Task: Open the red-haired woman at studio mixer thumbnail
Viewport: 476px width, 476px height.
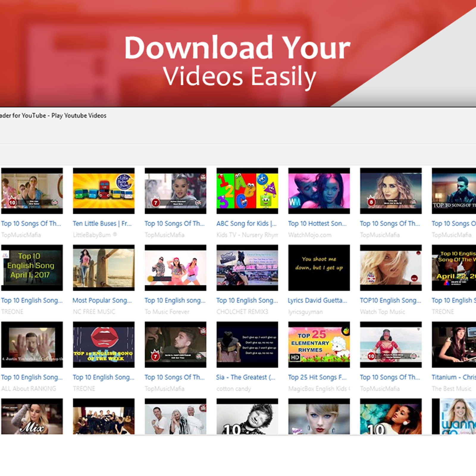Action: [454, 345]
